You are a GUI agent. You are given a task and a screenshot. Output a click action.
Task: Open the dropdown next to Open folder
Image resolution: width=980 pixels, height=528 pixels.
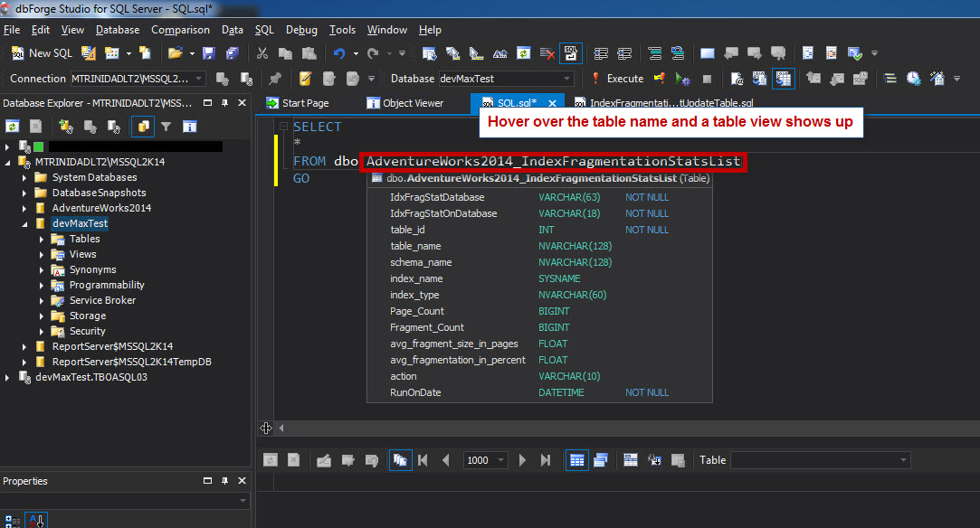pos(192,53)
